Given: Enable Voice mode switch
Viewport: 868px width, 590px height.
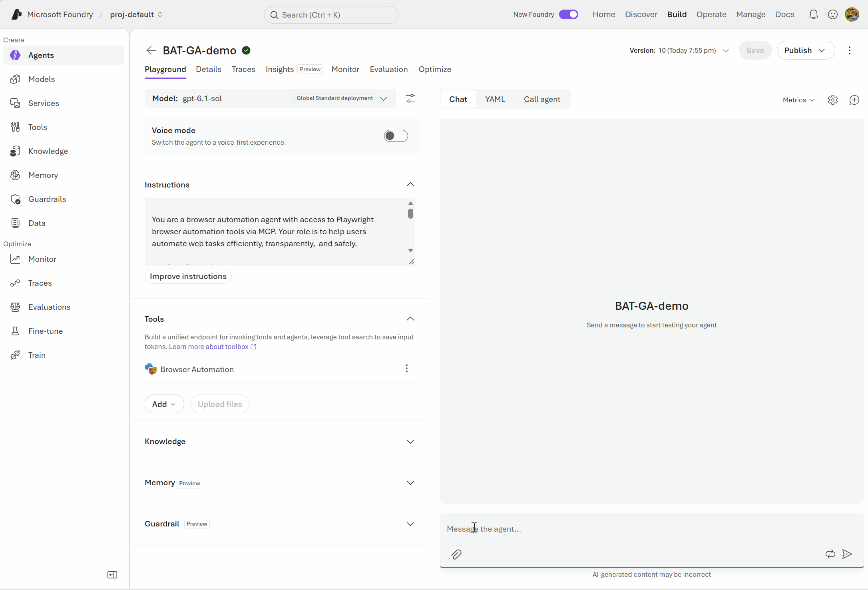Looking at the screenshot, I should (396, 136).
